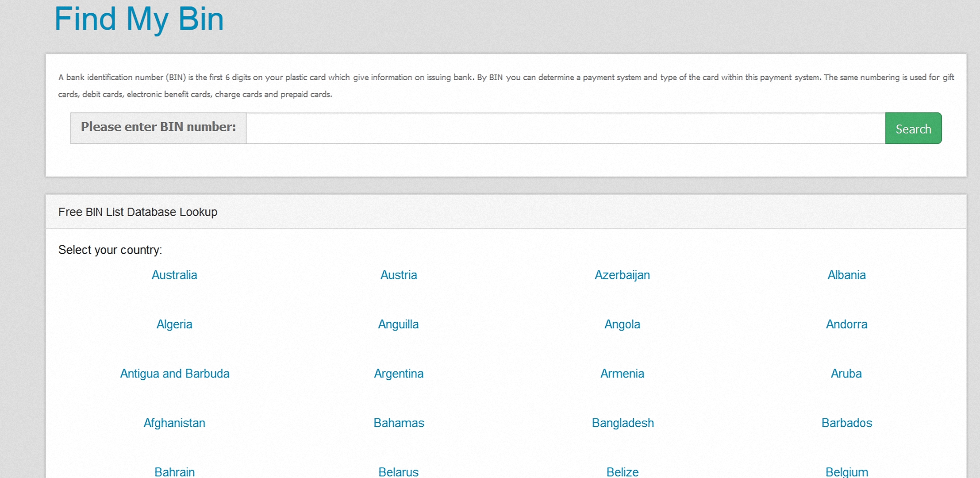Viewport: 980px width, 478px height.
Task: Click the Bahamas link
Action: [398, 423]
